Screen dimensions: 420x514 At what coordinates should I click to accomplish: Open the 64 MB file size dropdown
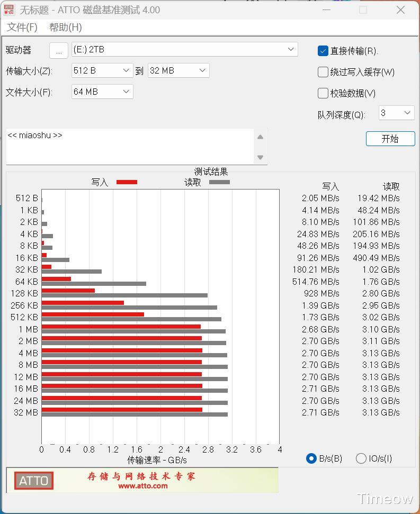102,92
